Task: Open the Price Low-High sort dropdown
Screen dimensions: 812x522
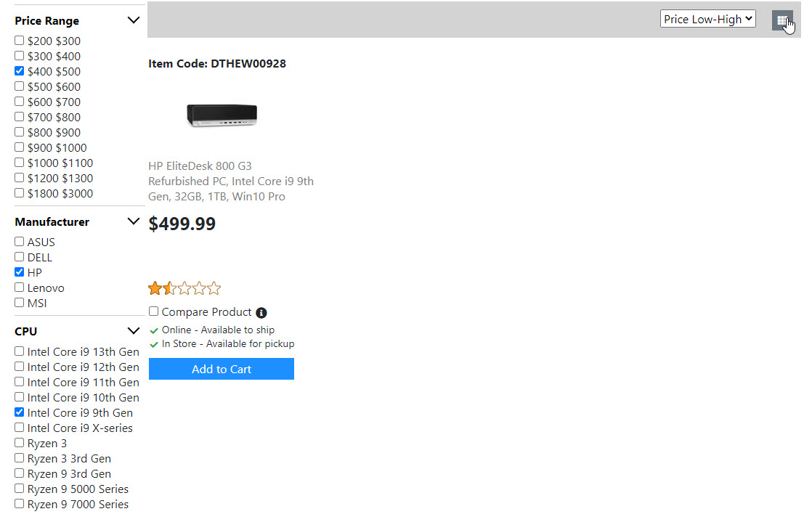Action: 707,20
